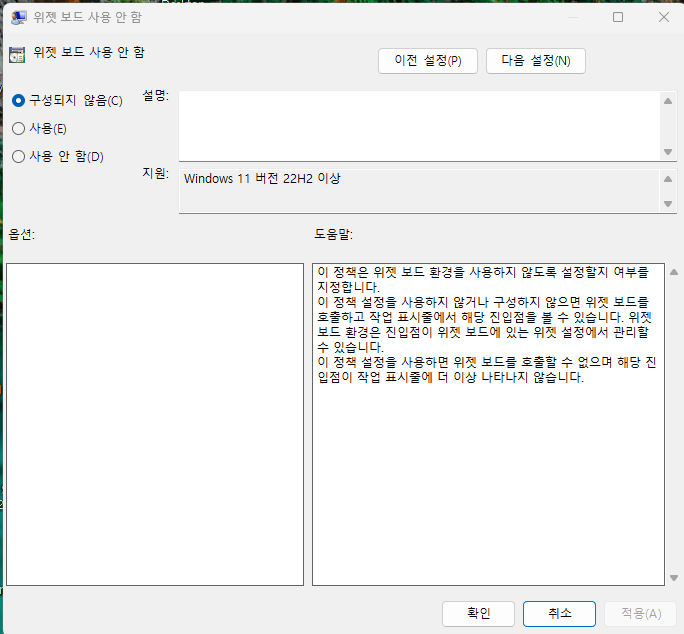Click the 설명: label
The image size is (684, 634).
point(155,96)
